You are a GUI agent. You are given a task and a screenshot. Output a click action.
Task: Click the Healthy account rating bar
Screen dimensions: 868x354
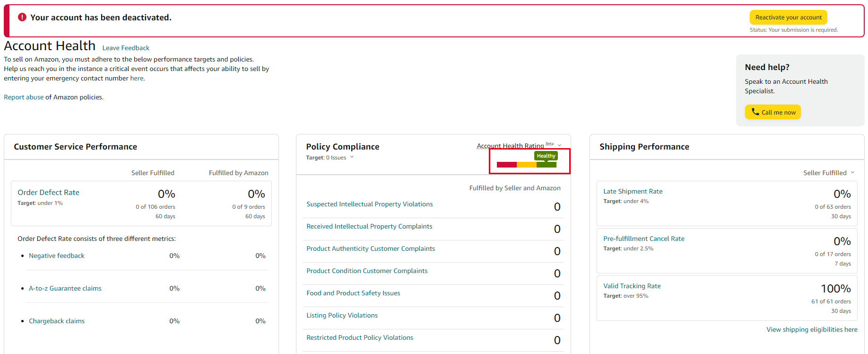click(527, 164)
